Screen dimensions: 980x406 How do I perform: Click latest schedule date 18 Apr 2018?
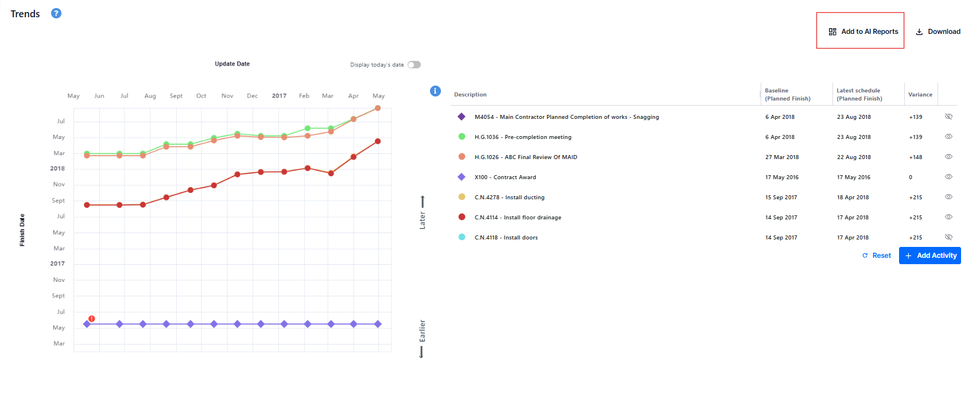(853, 198)
